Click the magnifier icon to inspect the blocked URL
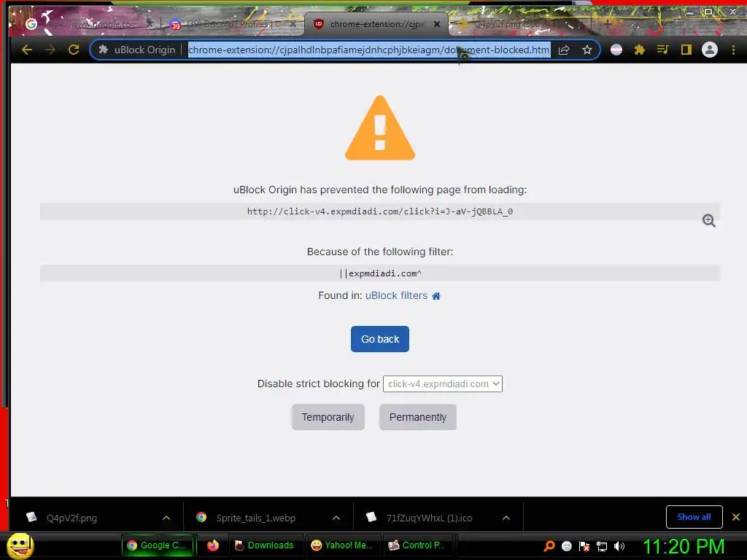The height and width of the screenshot is (560, 747). (x=708, y=220)
